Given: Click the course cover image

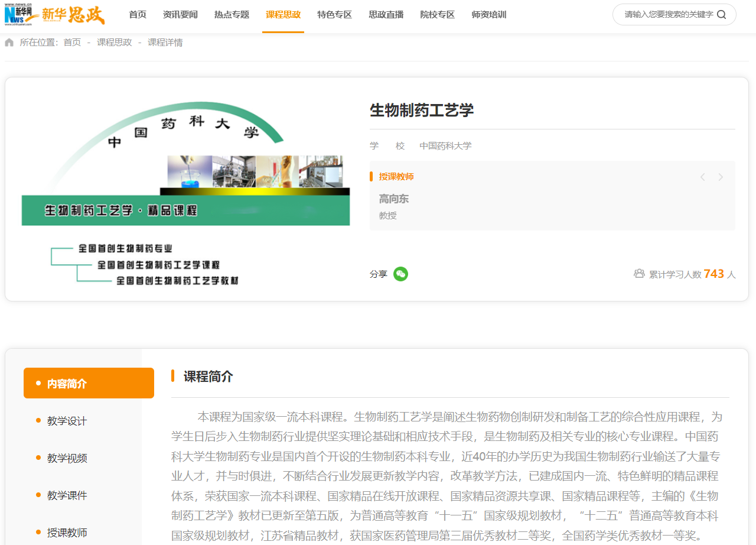Looking at the screenshot, I should coord(185,189).
